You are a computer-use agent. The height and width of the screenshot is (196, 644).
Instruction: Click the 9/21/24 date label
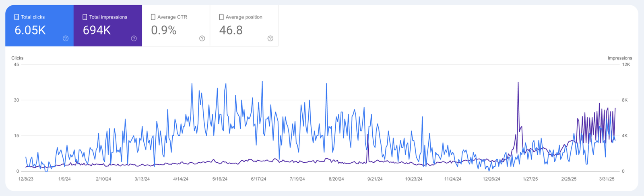[375, 179]
